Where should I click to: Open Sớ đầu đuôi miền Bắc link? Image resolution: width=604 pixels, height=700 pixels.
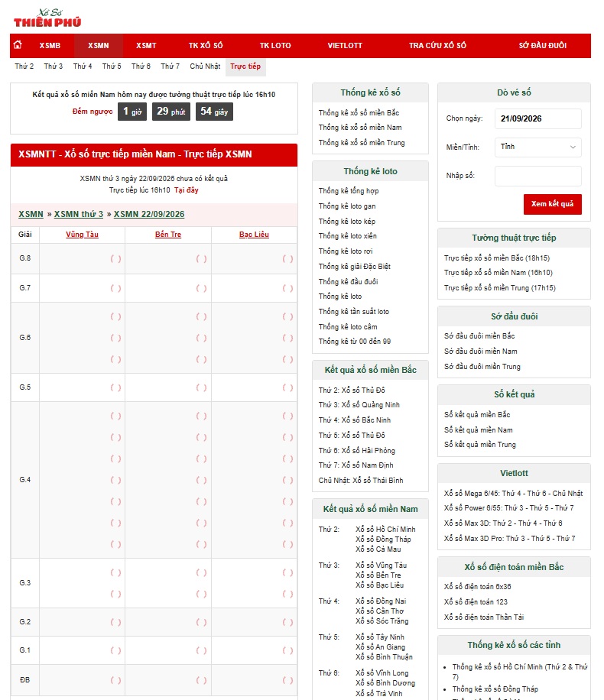[479, 336]
